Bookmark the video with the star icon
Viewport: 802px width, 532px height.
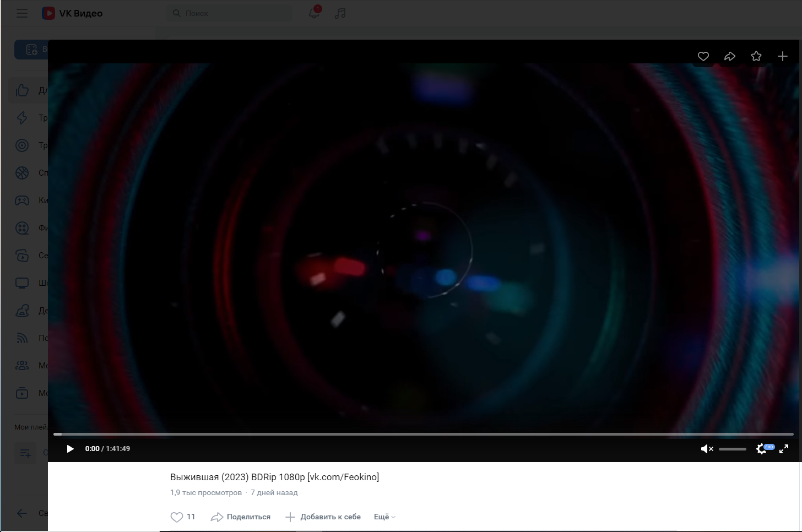pyautogui.click(x=756, y=56)
